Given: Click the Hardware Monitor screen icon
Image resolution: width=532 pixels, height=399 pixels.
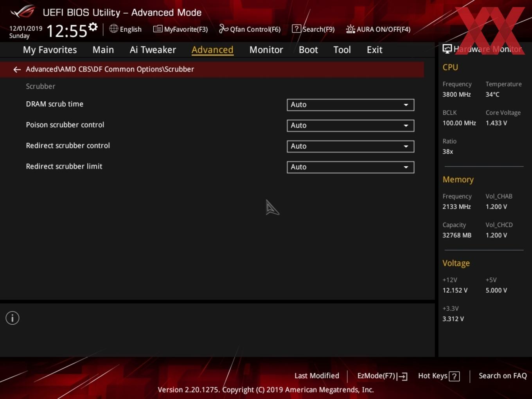Looking at the screenshot, I should (447, 49).
